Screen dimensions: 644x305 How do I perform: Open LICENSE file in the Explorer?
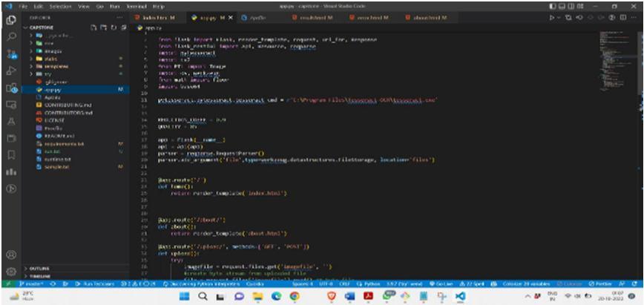click(76, 120)
